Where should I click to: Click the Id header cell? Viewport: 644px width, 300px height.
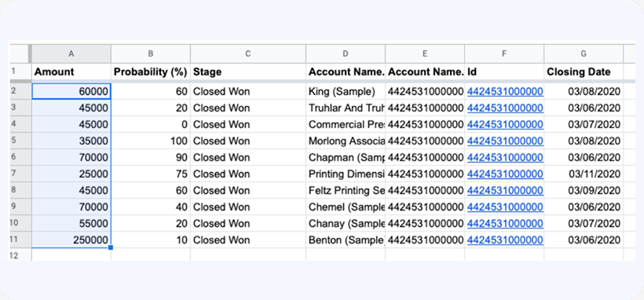(x=504, y=71)
